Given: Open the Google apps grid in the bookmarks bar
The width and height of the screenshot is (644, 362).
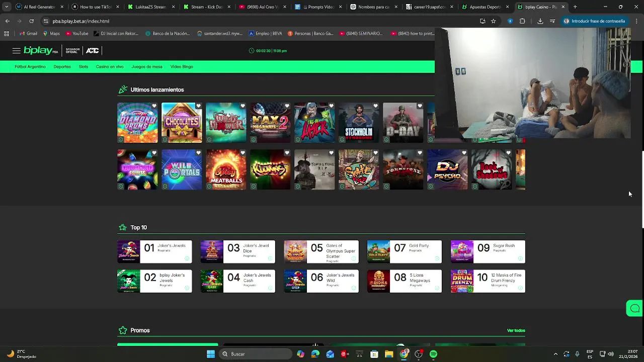Looking at the screenshot, I should click(x=7, y=34).
